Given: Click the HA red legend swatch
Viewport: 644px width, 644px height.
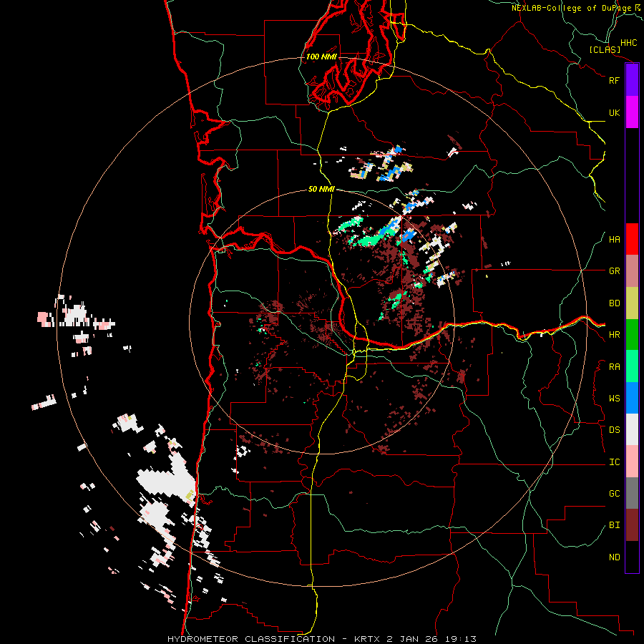Looking at the screenshot, I should (x=632, y=239).
